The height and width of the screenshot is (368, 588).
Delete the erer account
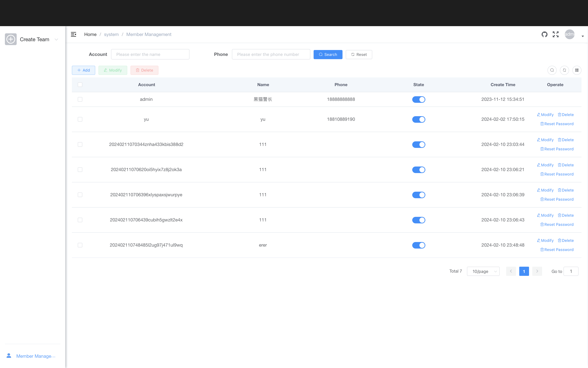(x=566, y=241)
